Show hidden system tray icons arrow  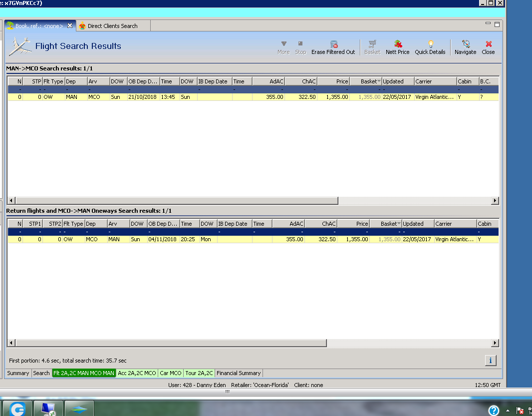[508, 411]
